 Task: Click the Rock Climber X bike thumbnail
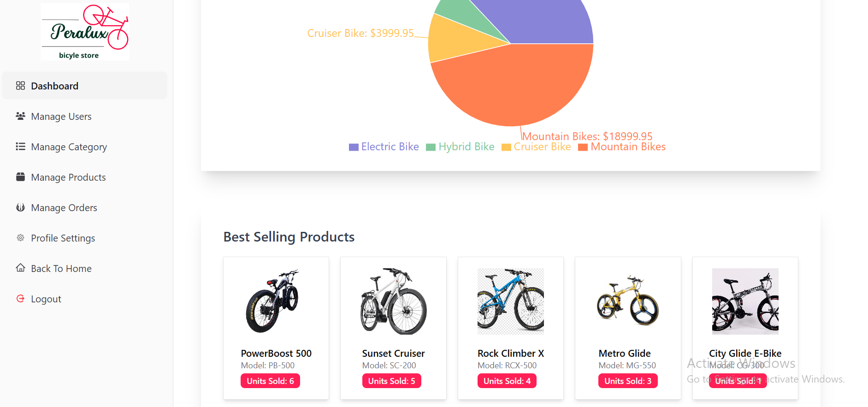click(x=511, y=301)
